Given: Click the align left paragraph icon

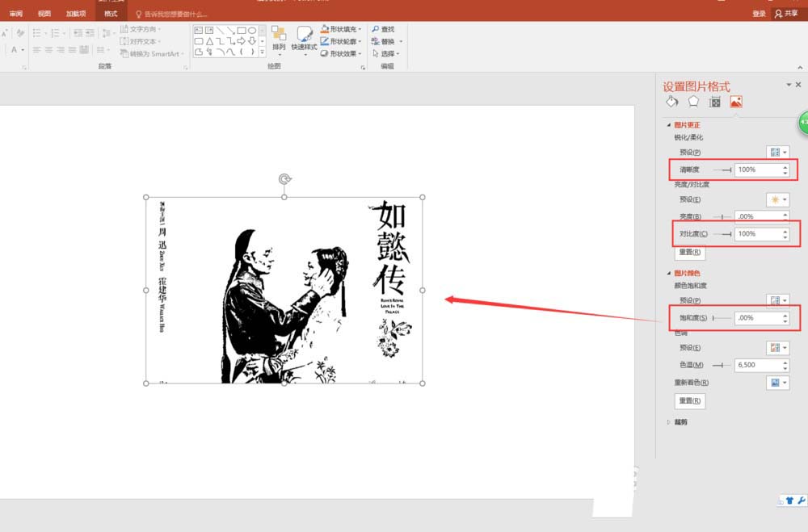Looking at the screenshot, I should tap(36, 50).
